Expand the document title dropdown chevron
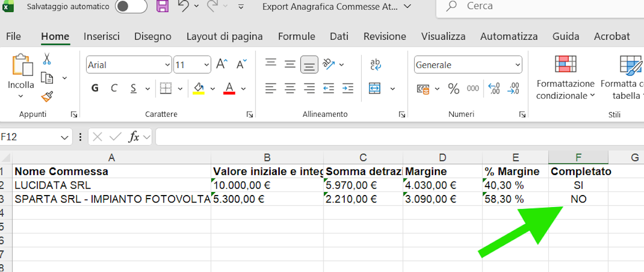644x272 pixels. click(408, 7)
